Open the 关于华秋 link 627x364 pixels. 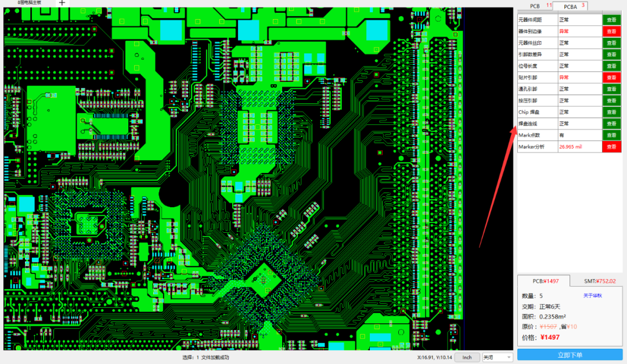tap(592, 295)
